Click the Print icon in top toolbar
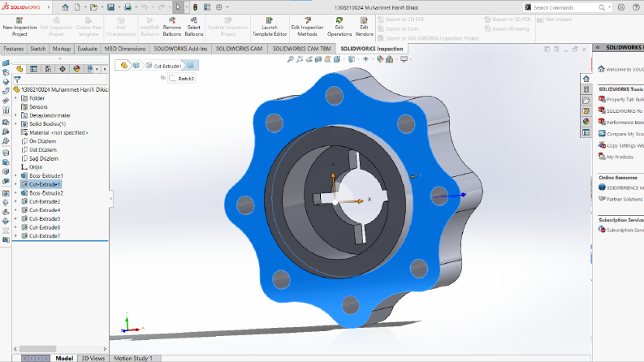This screenshot has height=362, width=644. click(128, 7)
